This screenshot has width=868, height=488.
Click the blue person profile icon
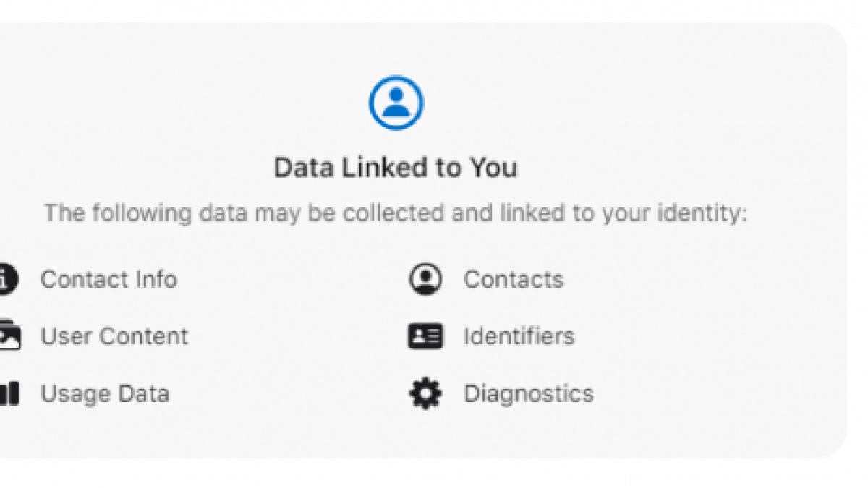pyautogui.click(x=396, y=103)
